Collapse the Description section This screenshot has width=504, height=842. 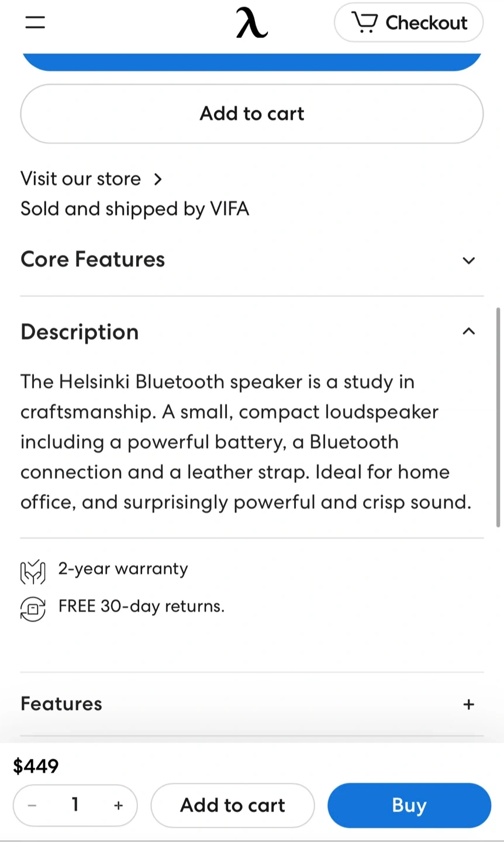(468, 332)
